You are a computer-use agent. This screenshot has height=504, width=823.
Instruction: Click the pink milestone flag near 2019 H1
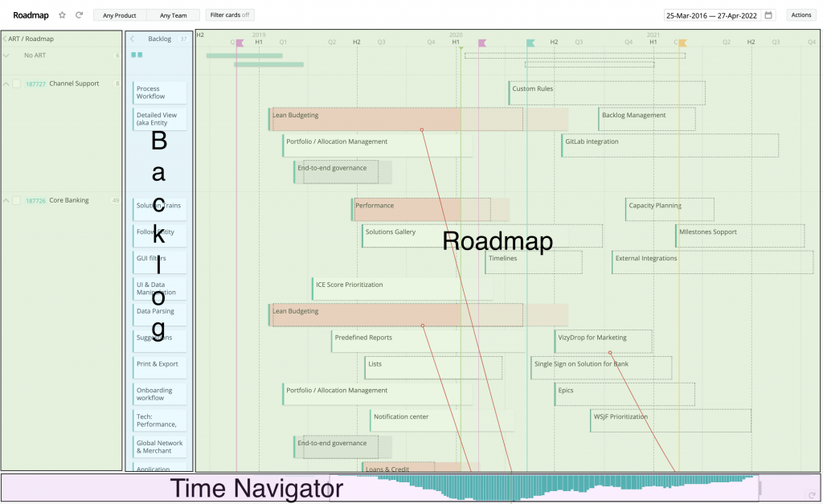pyautogui.click(x=240, y=43)
